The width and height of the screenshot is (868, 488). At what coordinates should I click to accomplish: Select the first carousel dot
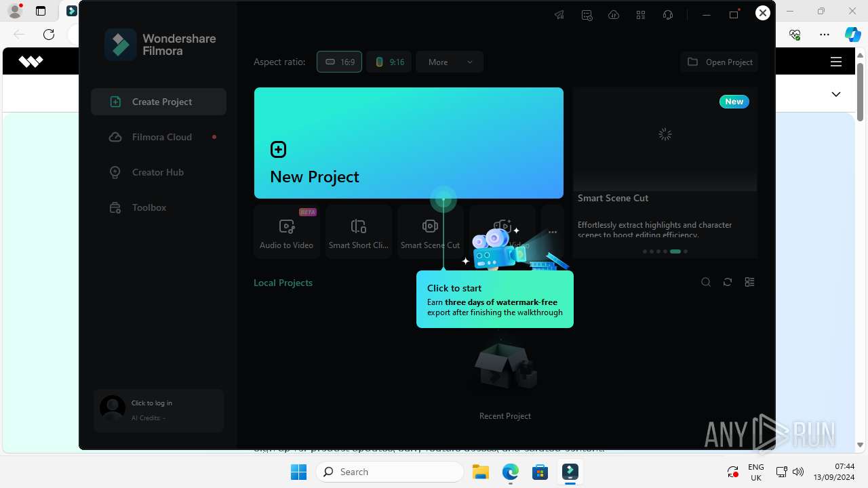pos(645,251)
